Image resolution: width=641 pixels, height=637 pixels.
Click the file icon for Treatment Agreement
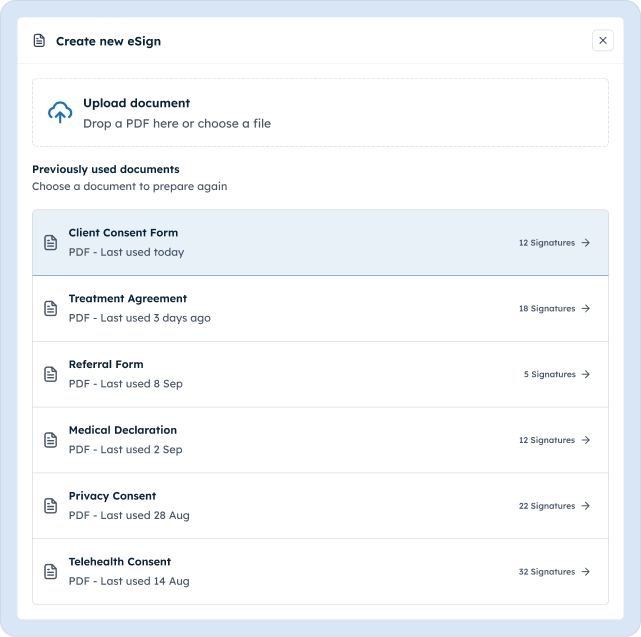coord(51,308)
